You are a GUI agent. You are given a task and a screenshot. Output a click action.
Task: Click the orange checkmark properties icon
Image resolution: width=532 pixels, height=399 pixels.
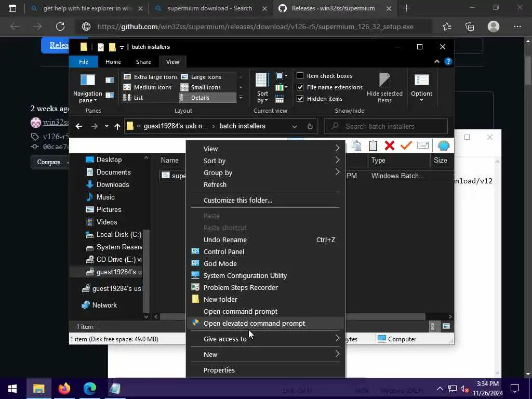click(x=406, y=145)
